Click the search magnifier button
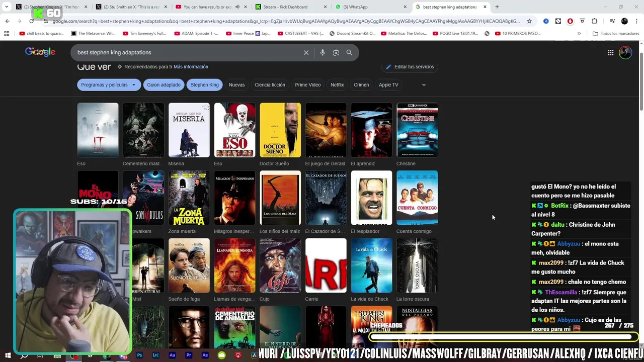This screenshot has height=362, width=644. tap(349, 52)
